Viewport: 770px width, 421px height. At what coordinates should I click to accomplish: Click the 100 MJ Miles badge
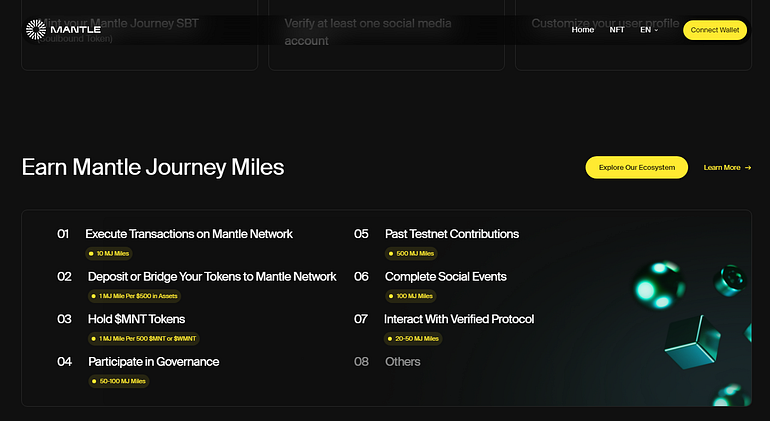click(411, 296)
